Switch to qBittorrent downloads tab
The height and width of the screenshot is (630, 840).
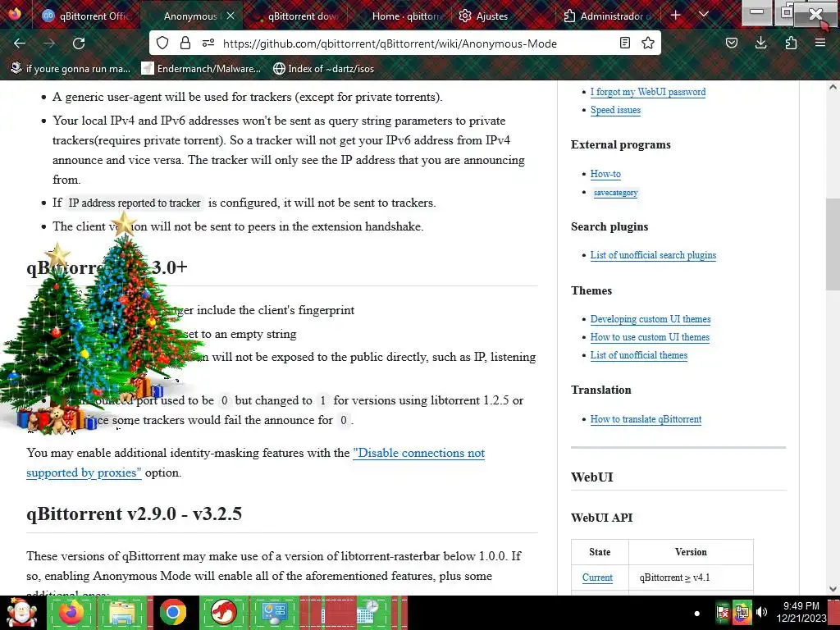click(x=294, y=16)
